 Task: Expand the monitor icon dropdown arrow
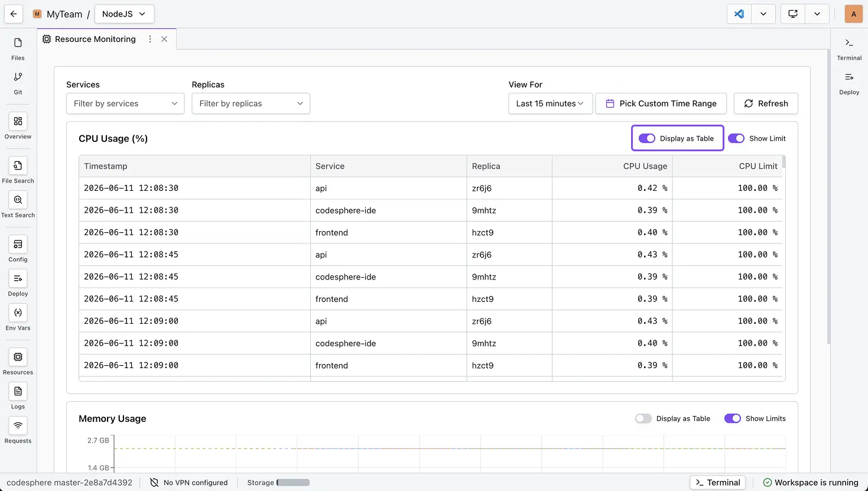tap(817, 14)
